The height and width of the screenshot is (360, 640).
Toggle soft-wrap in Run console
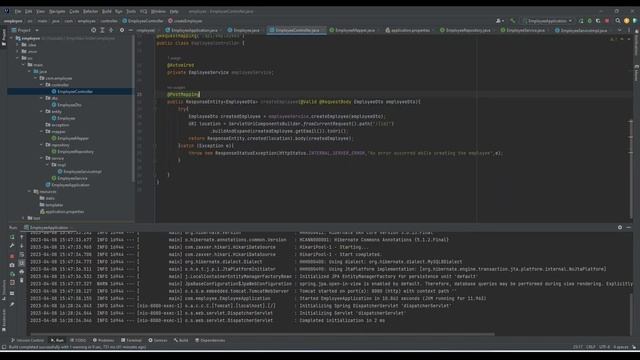pos(22,255)
